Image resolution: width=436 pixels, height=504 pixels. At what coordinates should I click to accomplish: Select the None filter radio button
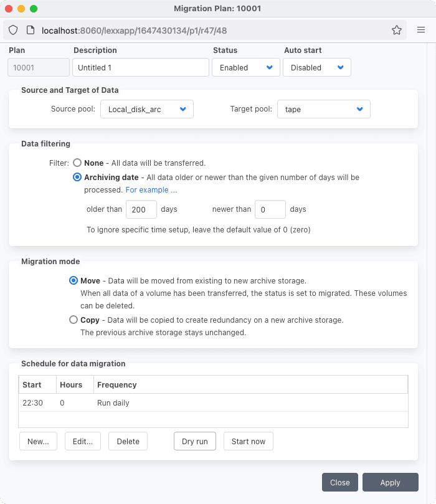coord(78,163)
